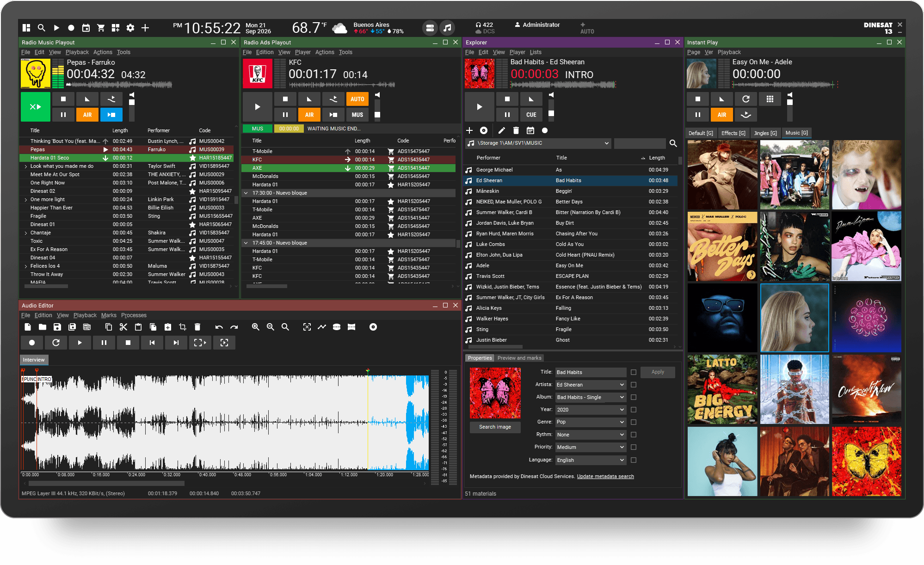
Task: Switch to the Effects [G] tab
Action: click(733, 133)
